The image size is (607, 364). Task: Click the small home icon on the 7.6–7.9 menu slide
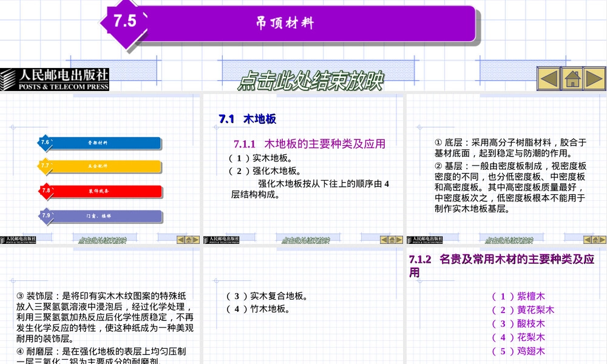189,240
